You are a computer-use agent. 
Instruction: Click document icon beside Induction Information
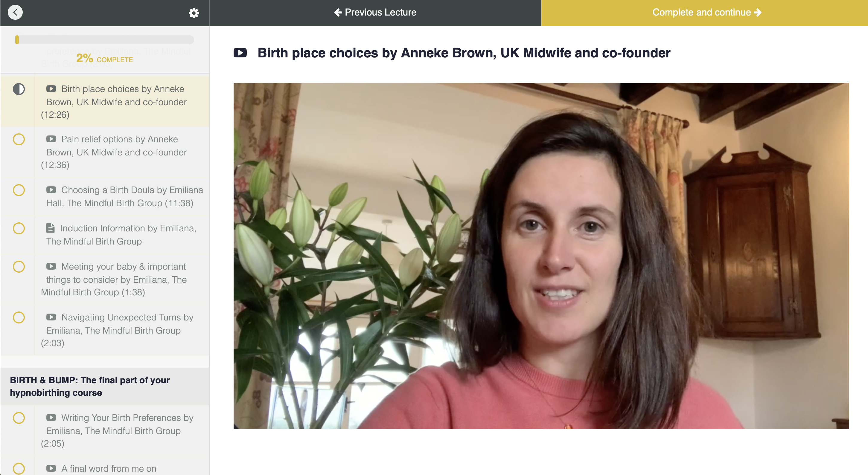pyautogui.click(x=51, y=228)
